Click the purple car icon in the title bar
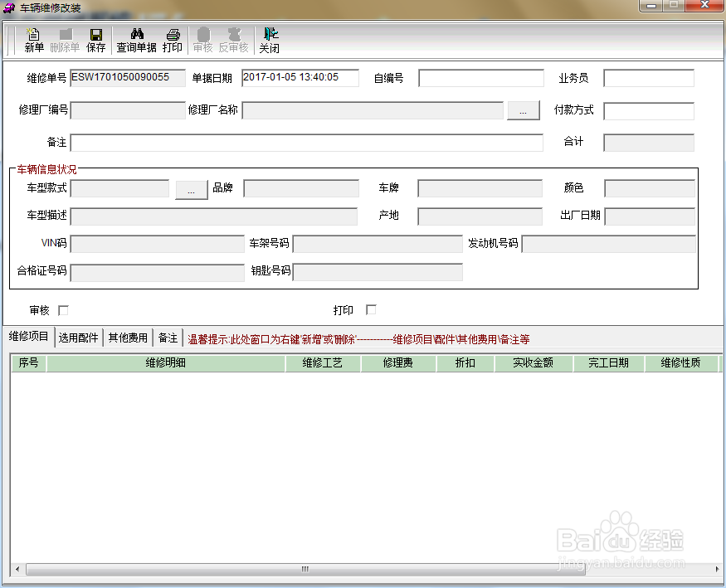This screenshot has width=726, height=588. [9, 7]
